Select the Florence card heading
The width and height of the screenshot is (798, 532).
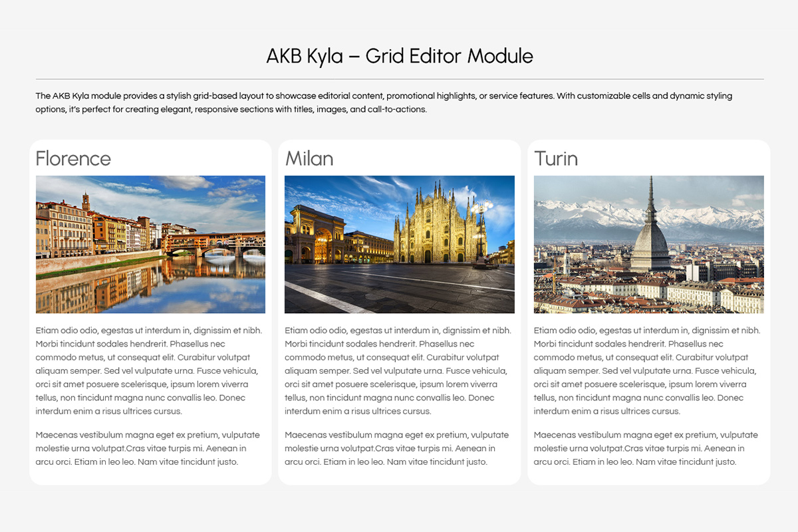pos(73,159)
